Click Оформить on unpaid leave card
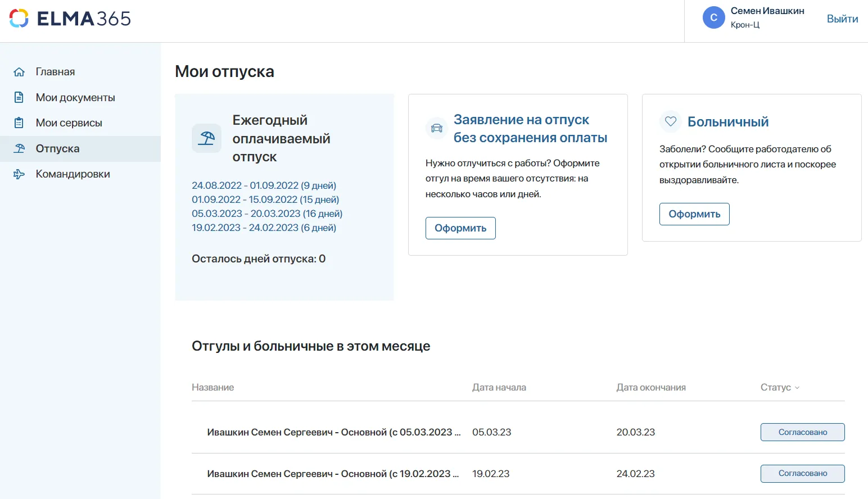Image resolution: width=868 pixels, height=499 pixels. coord(460,228)
